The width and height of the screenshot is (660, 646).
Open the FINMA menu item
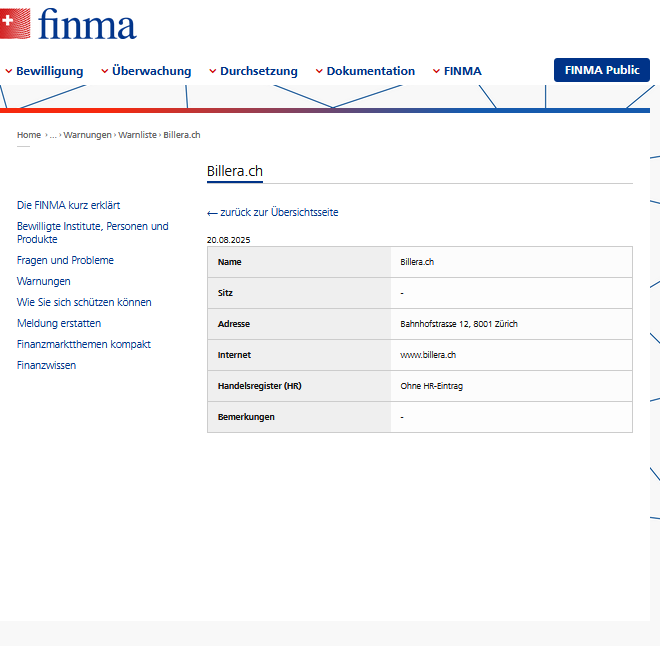[463, 71]
